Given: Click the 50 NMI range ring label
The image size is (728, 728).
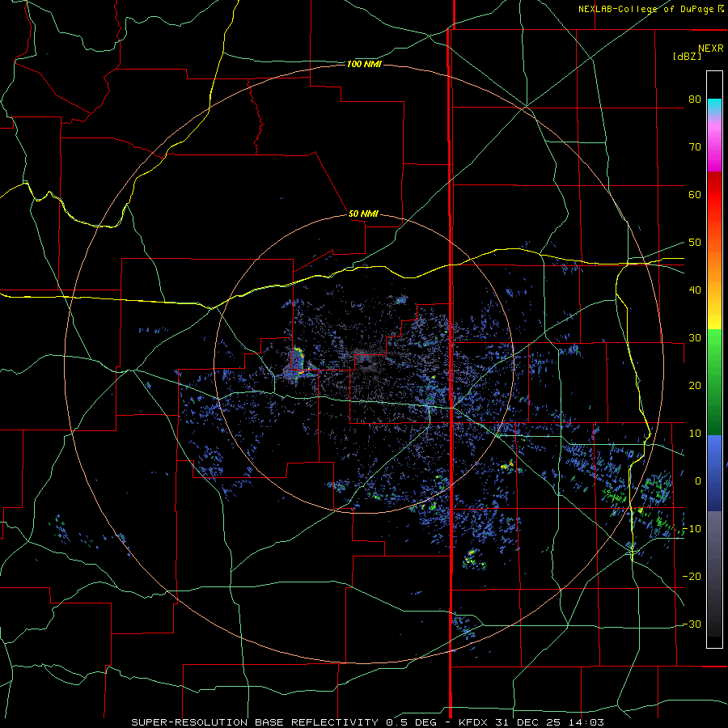Looking at the screenshot, I should pos(363,214).
